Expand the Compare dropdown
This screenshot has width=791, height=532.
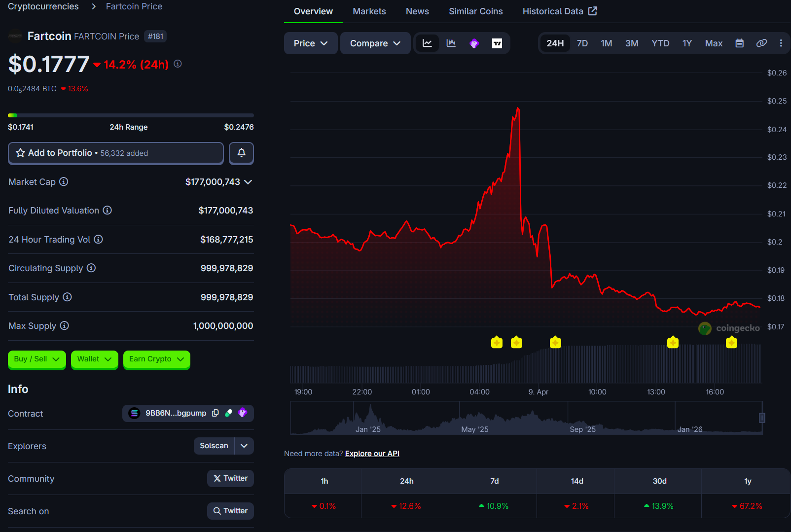click(375, 43)
